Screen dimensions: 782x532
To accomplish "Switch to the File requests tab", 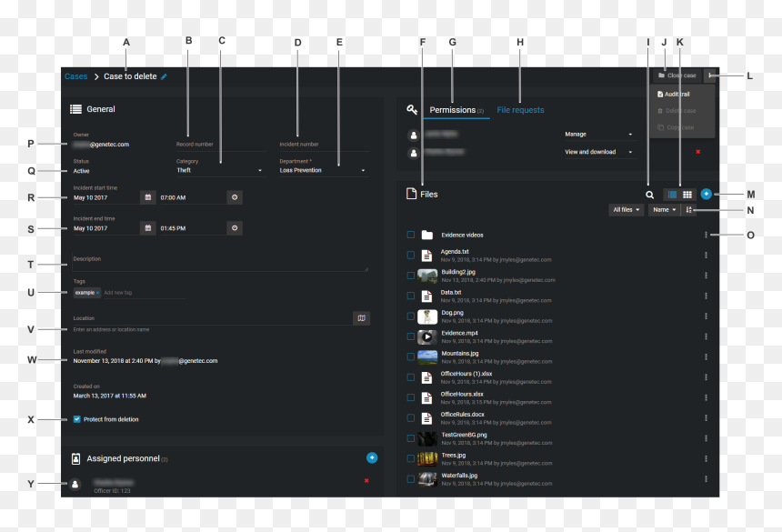I will tap(520, 110).
